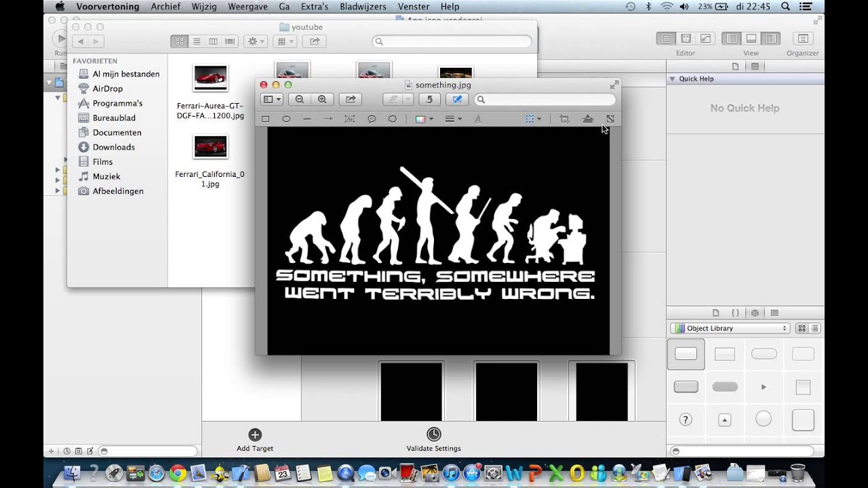Open Google Chrome from the Dock

click(178, 473)
